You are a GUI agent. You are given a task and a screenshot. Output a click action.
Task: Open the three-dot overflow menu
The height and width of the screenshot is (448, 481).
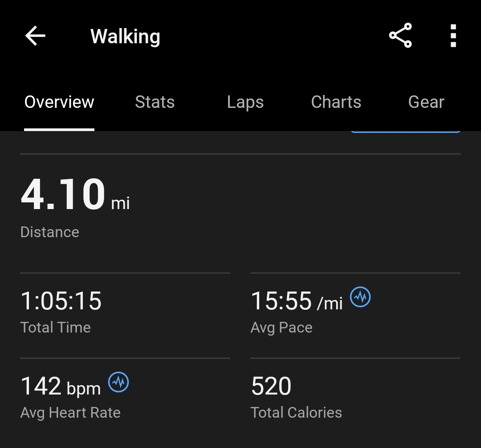coord(453,36)
